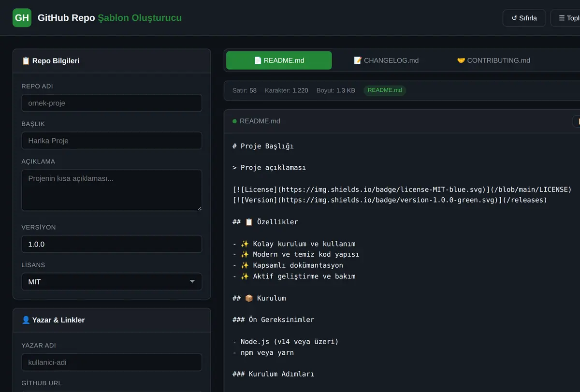Switch to the CHANGELOG.md tab
This screenshot has width=580, height=392.
coord(386,60)
